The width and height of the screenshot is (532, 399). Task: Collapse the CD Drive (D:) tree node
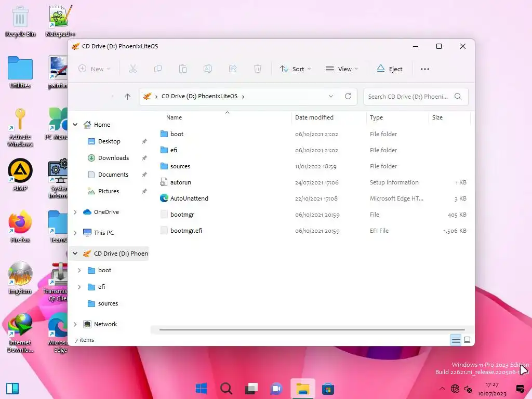tap(75, 254)
